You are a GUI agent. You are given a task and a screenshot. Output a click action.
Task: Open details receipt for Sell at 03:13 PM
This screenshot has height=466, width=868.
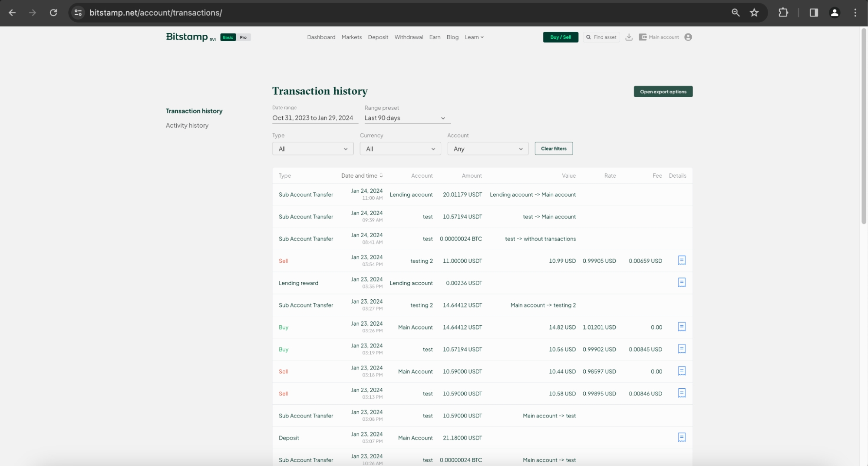[x=682, y=393]
